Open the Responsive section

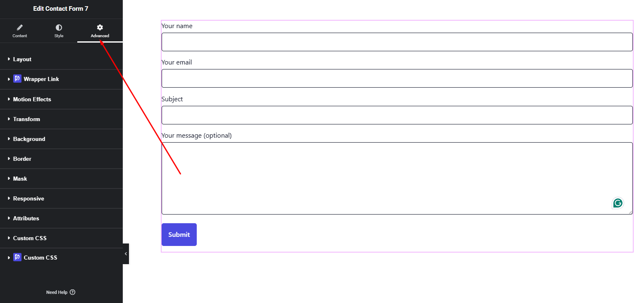(29, 198)
